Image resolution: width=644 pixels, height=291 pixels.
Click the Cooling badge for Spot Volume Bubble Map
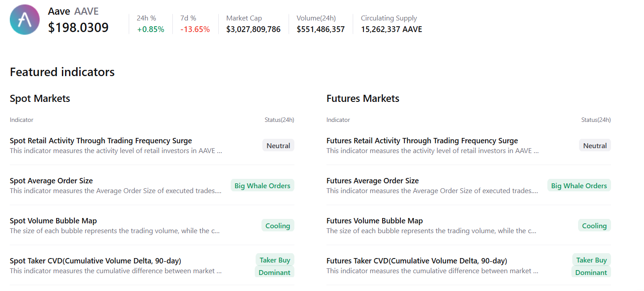(277, 225)
